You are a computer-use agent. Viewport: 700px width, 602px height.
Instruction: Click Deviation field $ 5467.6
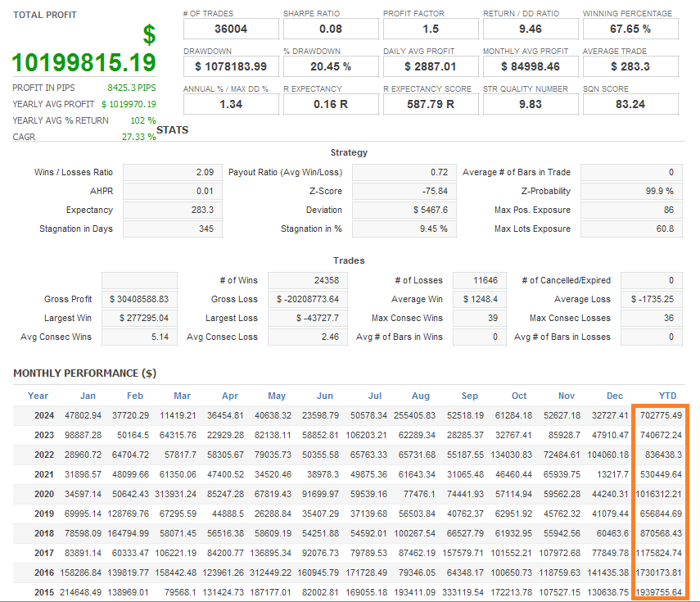404,210
